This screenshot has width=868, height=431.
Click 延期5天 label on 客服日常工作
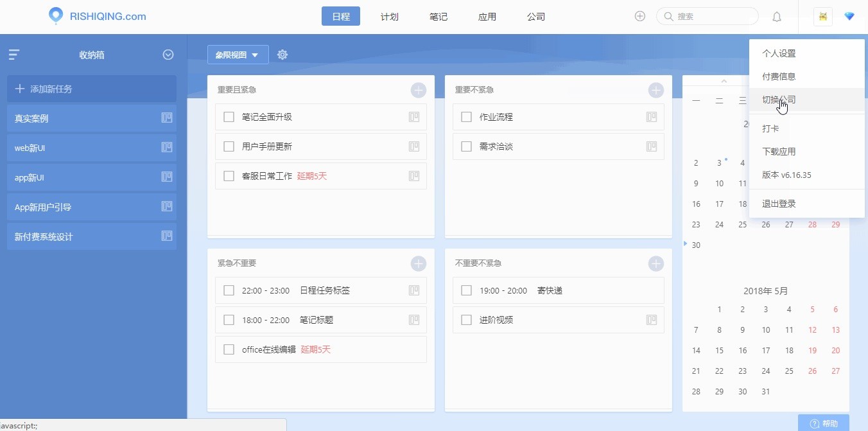(x=312, y=176)
